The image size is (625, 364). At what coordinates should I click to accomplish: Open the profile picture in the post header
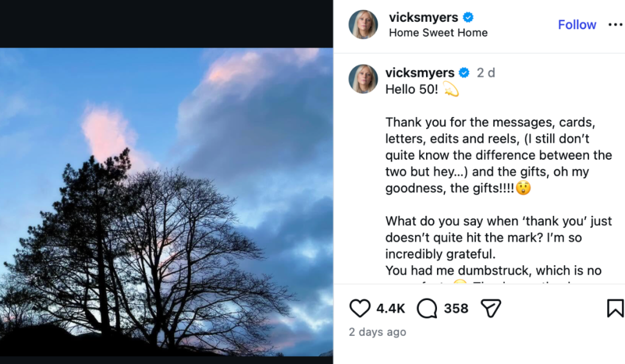pyautogui.click(x=363, y=24)
